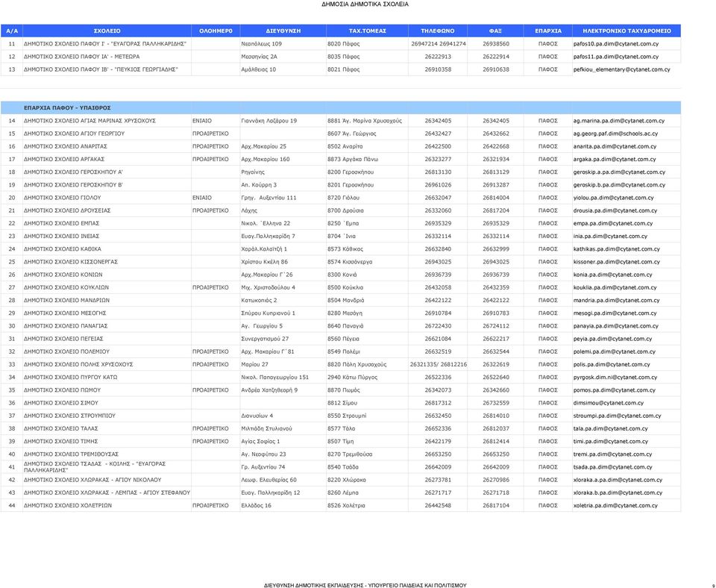Screen dimensions: 716x588
Task: Click address Λεωφ. Ελευθερίας 60
Action: 268,480
